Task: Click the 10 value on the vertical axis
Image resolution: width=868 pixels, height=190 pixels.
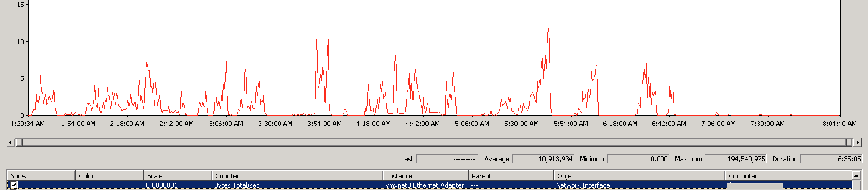Action: click(20, 42)
